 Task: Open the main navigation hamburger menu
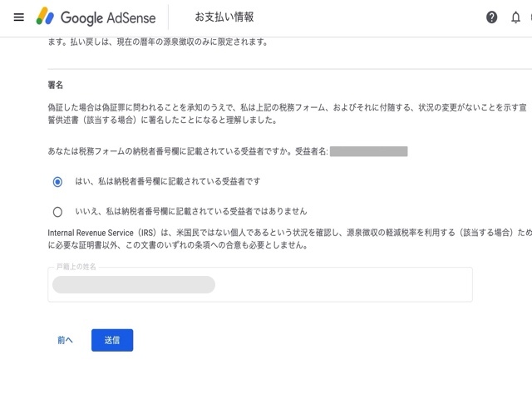coord(18,17)
